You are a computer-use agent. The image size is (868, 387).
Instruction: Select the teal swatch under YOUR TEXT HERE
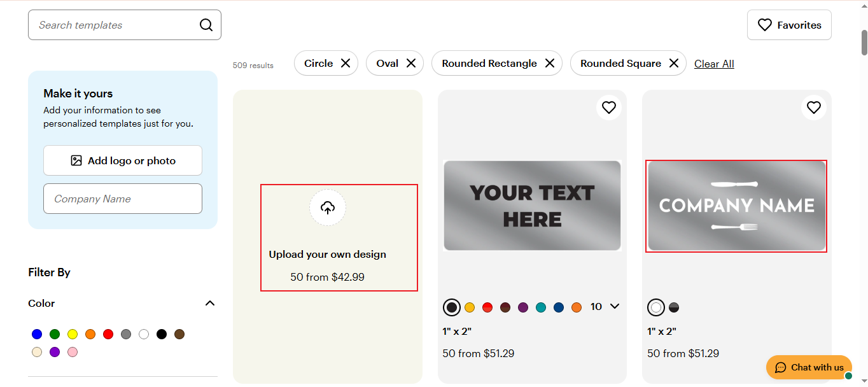[541, 307]
